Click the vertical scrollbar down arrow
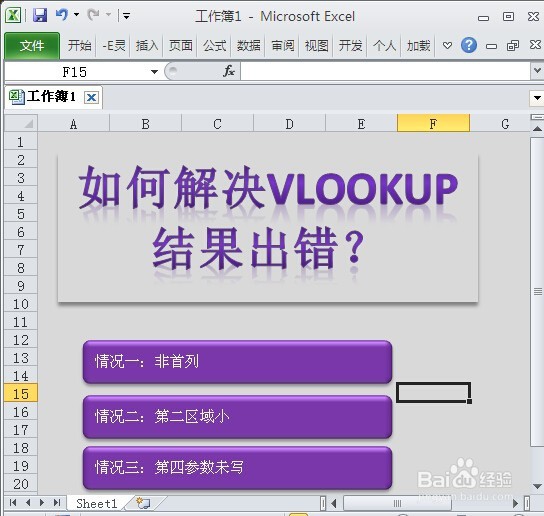Viewport: 544px width, 516px height. coord(537,486)
